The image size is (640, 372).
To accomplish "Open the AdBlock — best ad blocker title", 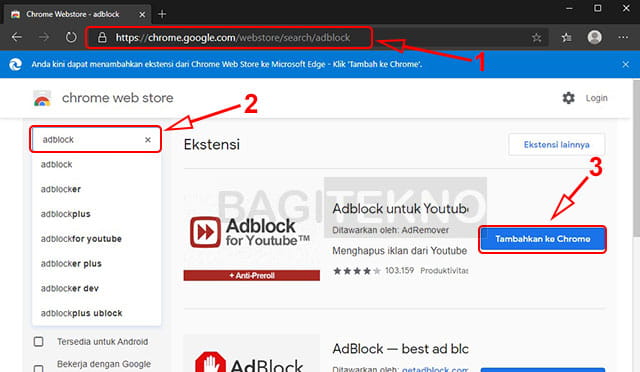I will [400, 349].
